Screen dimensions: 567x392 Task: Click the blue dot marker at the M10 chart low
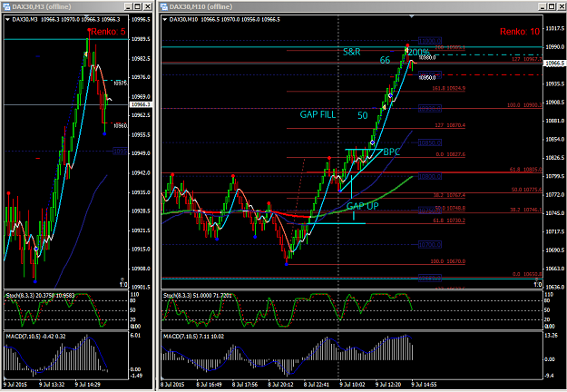tap(287, 264)
